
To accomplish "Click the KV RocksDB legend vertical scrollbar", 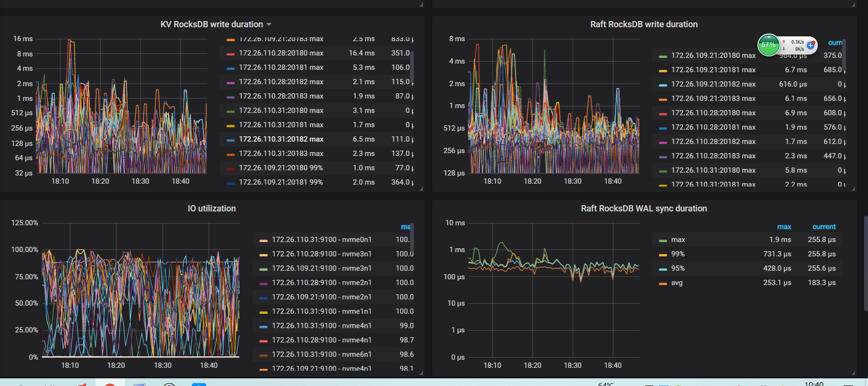I will tap(412, 67).
